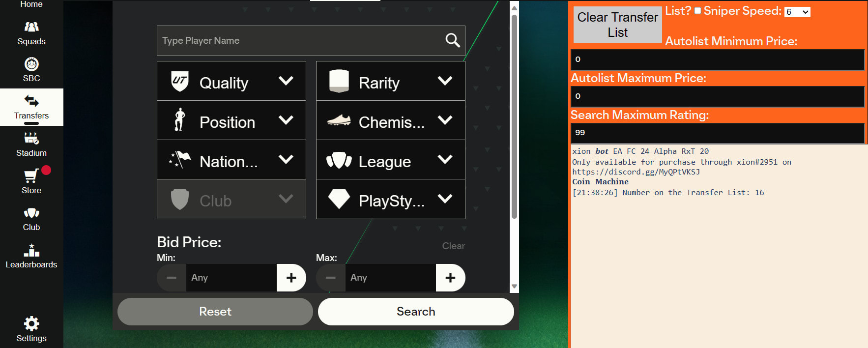This screenshot has height=348, width=868.
Task: Decrease maximum bid price with minus
Action: 331,278
